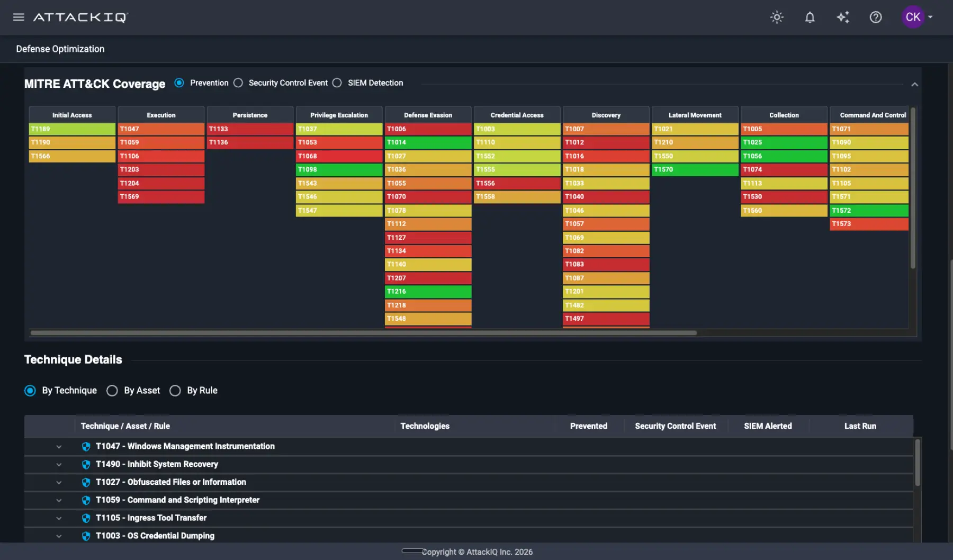The width and height of the screenshot is (953, 560).
Task: Collapse the MITRE ATT&CK Coverage section
Action: [914, 84]
